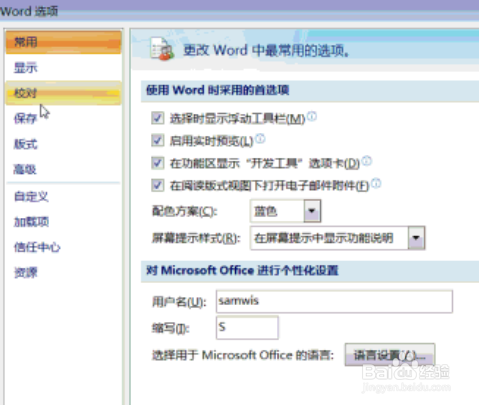Expand the 配色方案 dropdown arrow

point(312,211)
